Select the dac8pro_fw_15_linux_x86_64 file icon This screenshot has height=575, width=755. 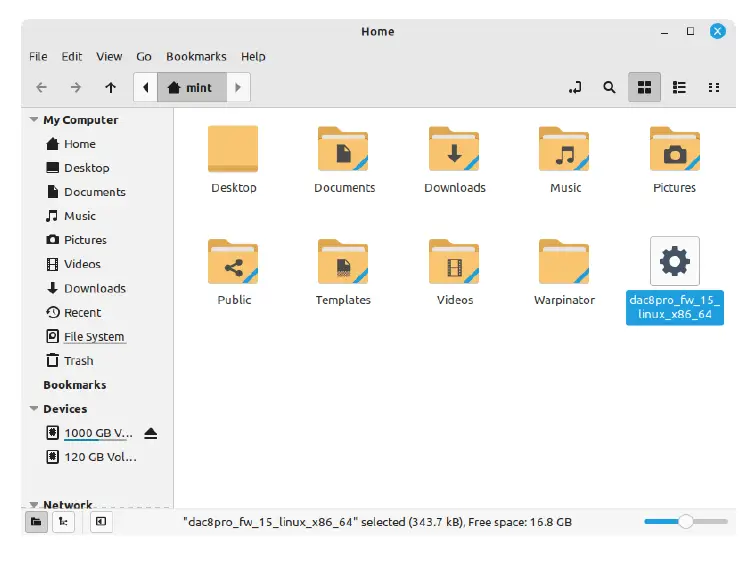(674, 262)
